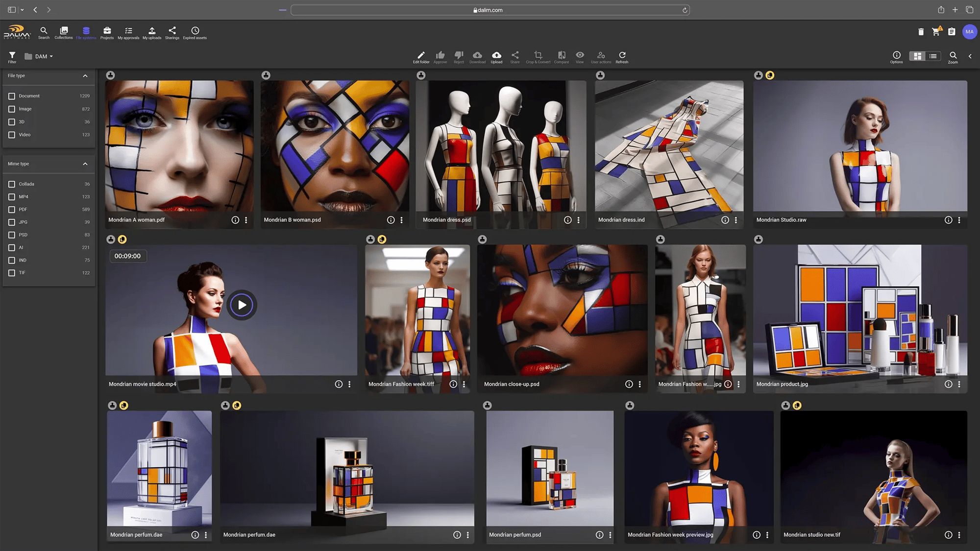Click the Refresh icon
The image size is (980, 551).
tap(622, 55)
